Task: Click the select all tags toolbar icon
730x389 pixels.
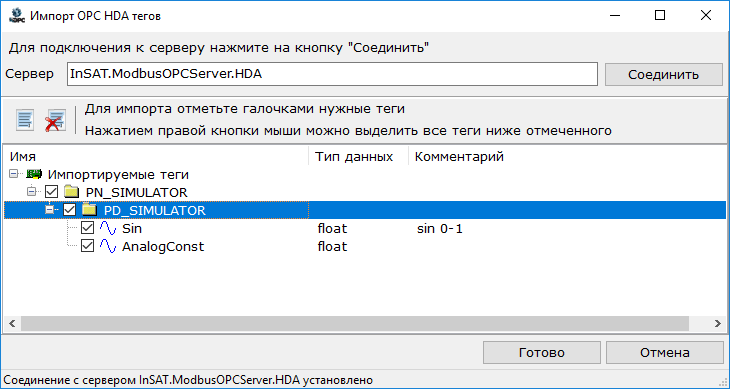Action: 25,120
